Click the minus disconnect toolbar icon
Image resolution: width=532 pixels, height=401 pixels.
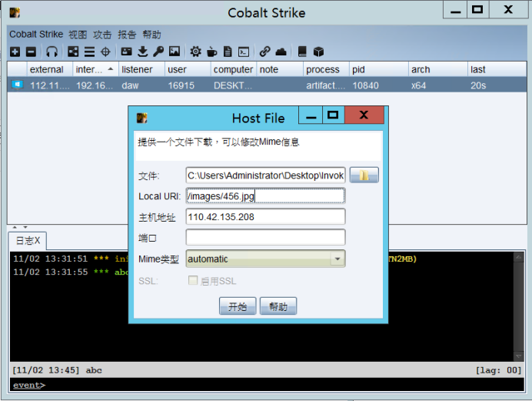(x=31, y=52)
